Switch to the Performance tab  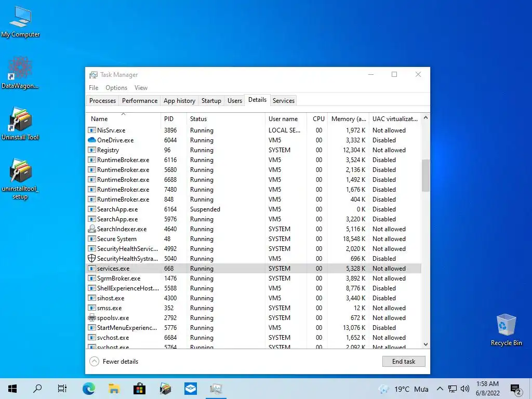tap(140, 101)
